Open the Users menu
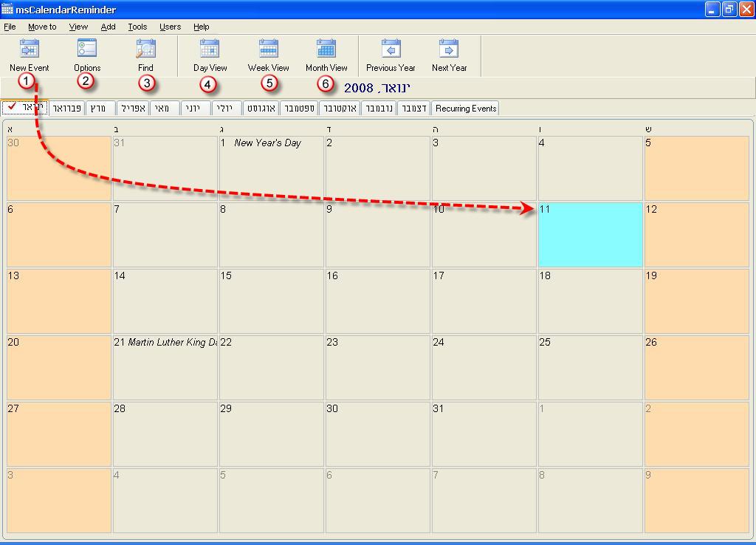Viewport: 756px width, 545px height. [x=170, y=27]
